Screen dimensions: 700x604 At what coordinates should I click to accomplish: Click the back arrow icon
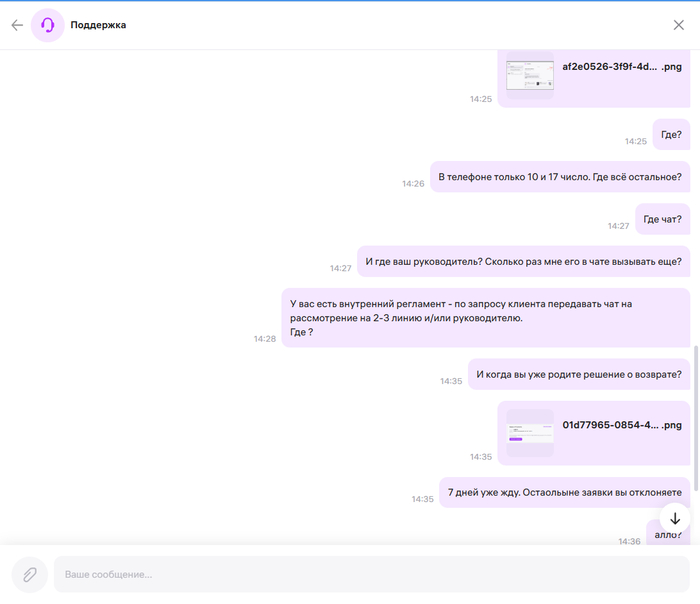17,25
